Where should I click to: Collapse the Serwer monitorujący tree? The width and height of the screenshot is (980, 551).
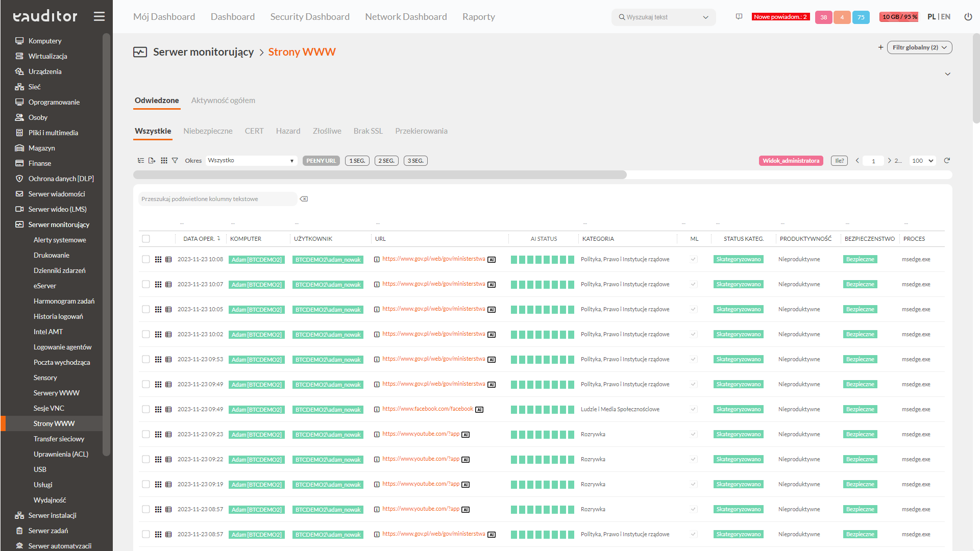point(59,224)
